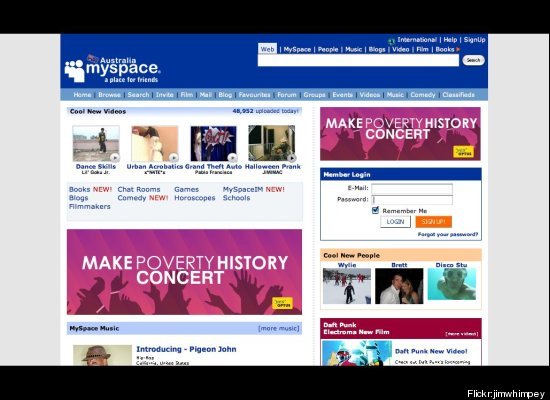Open the [more videos] link
The height and width of the screenshot is (400, 550).
tap(461, 334)
